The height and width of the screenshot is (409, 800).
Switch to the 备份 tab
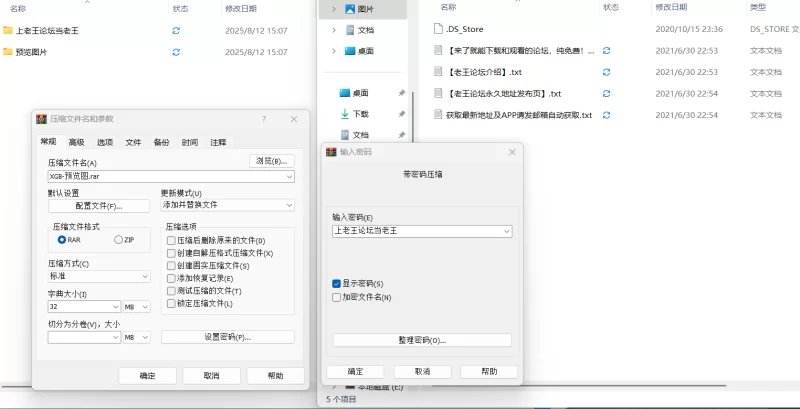[161, 142]
